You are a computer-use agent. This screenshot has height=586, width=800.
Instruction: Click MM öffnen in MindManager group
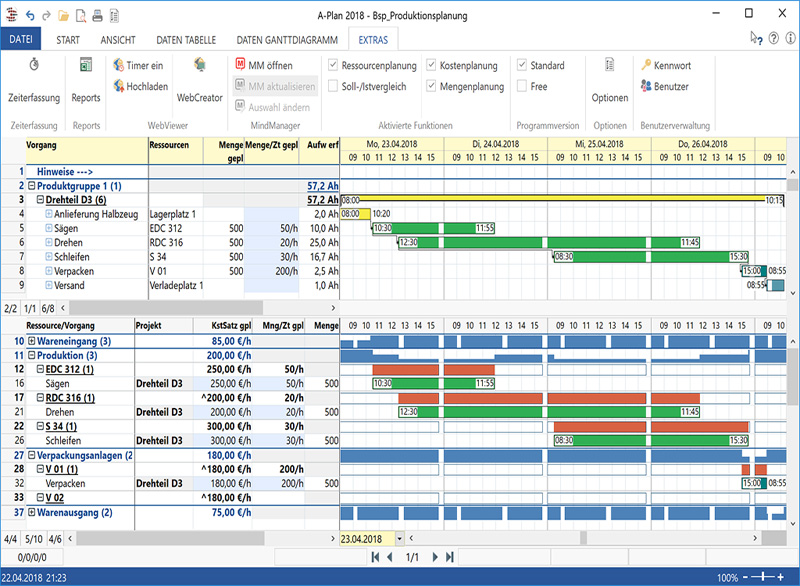coord(264,65)
